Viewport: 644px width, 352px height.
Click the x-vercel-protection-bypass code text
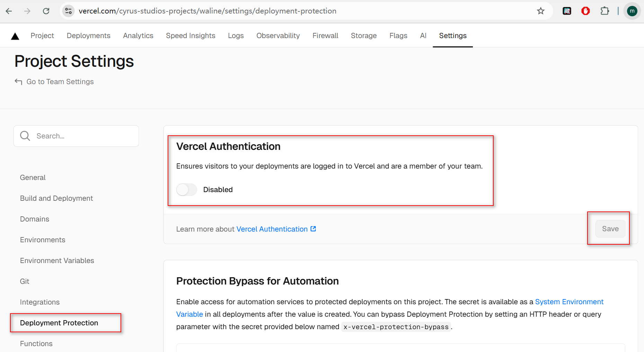tap(396, 327)
